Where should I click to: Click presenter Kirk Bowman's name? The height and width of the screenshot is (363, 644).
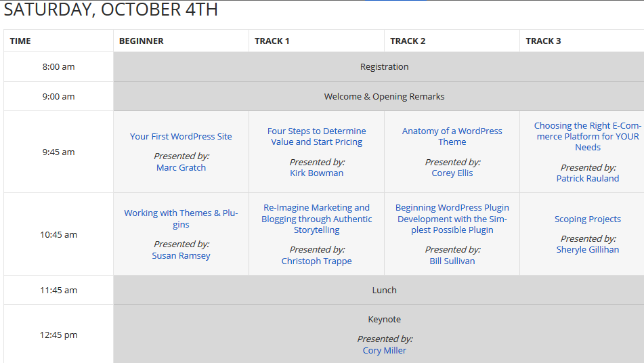[316, 173]
